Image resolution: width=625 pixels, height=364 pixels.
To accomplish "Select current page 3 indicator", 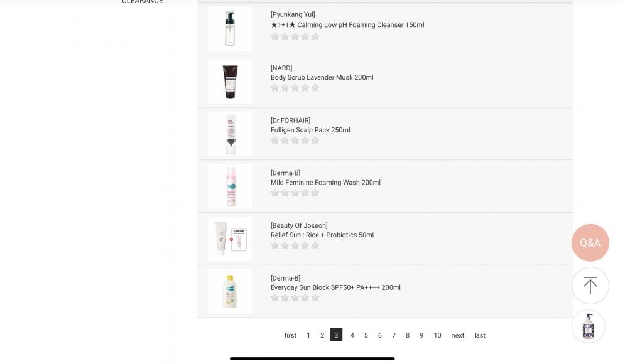I will [336, 335].
